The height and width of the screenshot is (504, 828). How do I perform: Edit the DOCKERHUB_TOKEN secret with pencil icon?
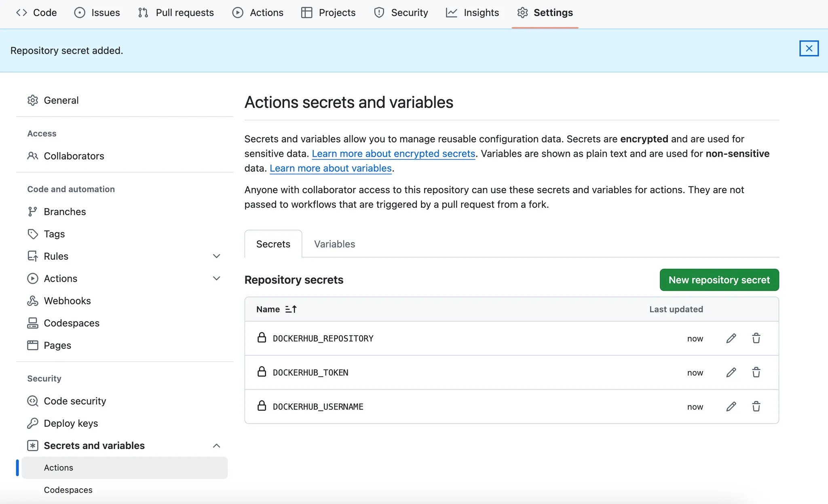(x=731, y=372)
